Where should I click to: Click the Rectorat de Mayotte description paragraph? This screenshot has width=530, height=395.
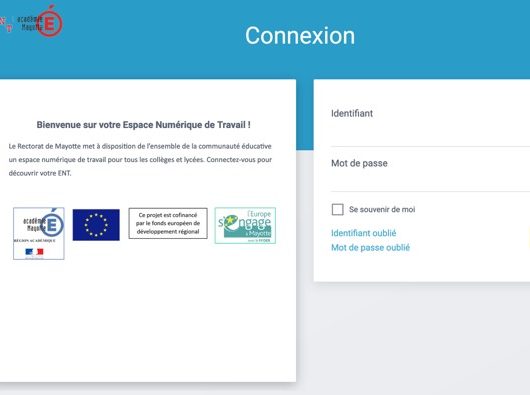coord(140,159)
